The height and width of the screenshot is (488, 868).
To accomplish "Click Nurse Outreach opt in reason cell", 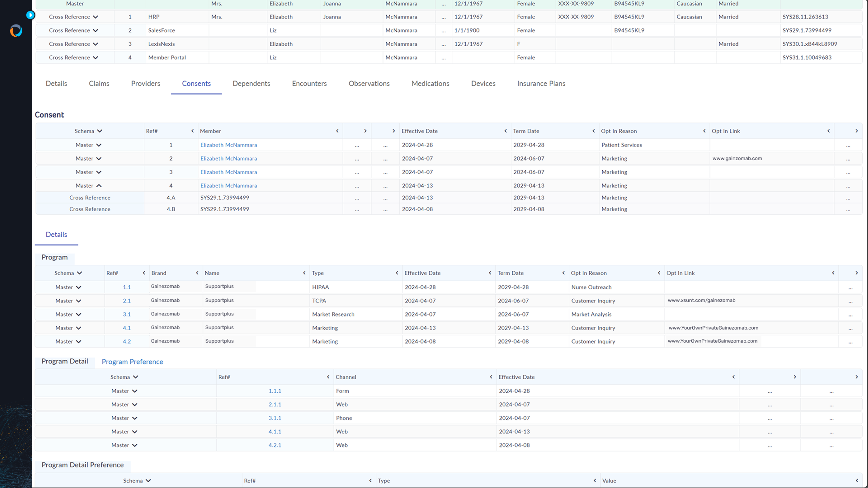I will click(x=591, y=287).
